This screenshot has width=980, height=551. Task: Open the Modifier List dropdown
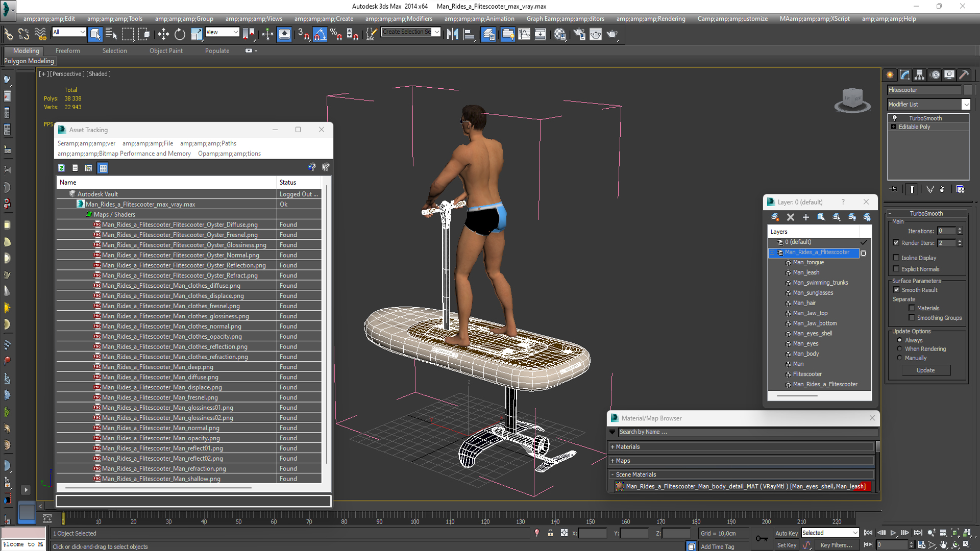[966, 104]
